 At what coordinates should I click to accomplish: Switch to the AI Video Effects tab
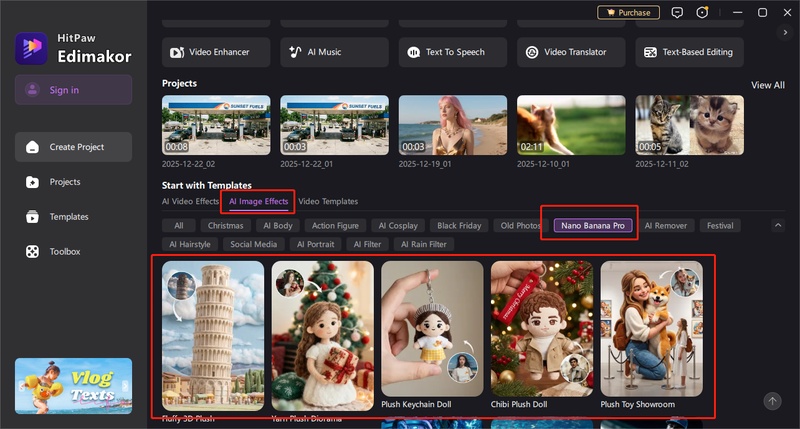190,202
